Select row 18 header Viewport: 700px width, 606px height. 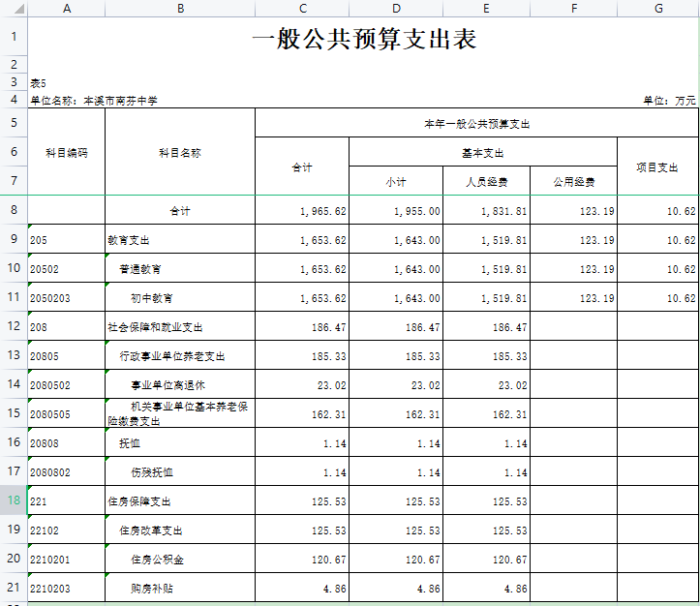click(14, 500)
